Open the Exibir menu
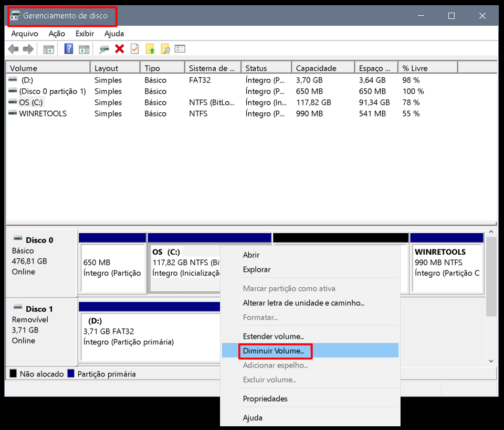 coord(85,34)
